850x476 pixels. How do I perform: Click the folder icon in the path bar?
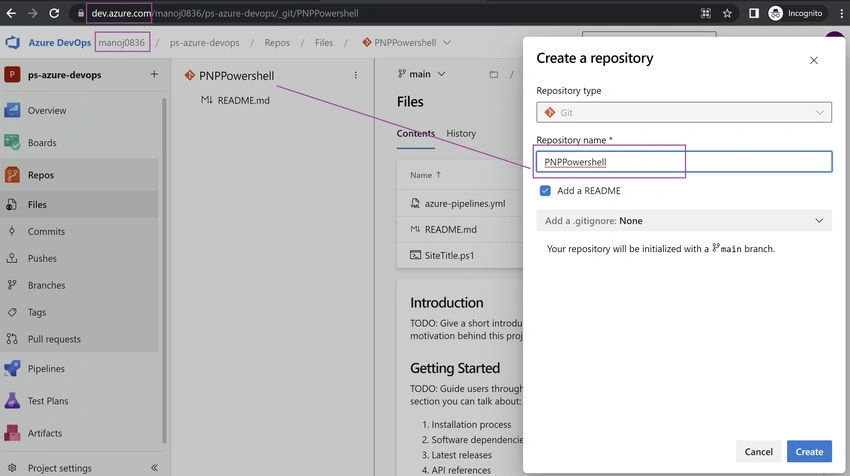[x=493, y=74]
